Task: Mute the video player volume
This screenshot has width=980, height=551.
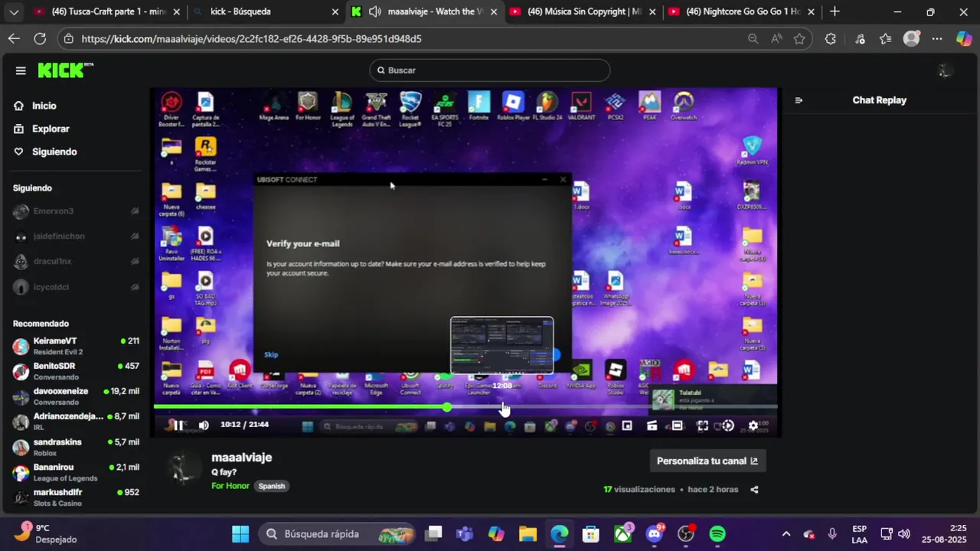Action: click(x=204, y=425)
